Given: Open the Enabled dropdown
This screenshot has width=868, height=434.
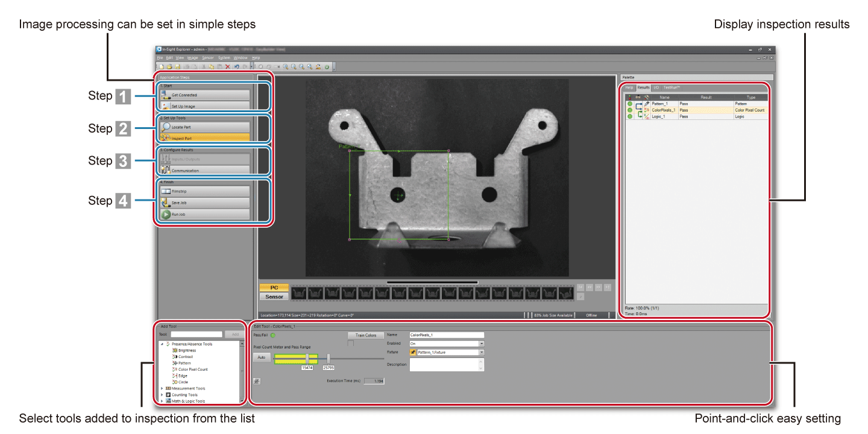Looking at the screenshot, I should pos(482,344).
